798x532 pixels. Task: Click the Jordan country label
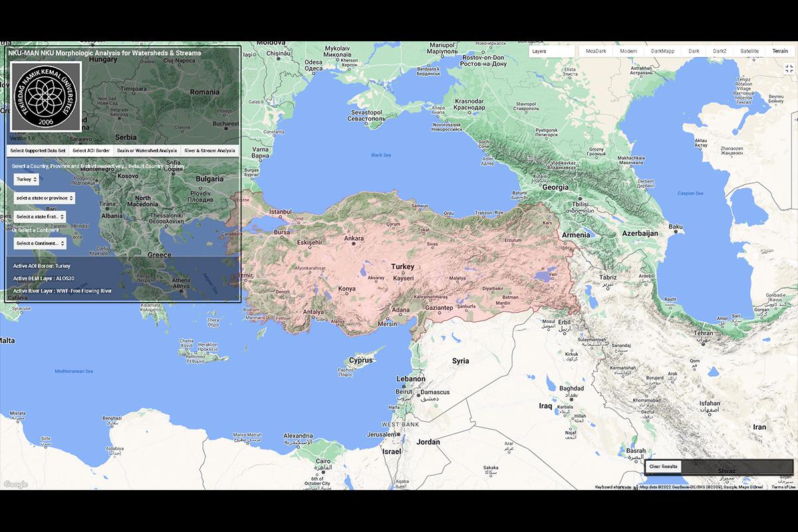(428, 442)
